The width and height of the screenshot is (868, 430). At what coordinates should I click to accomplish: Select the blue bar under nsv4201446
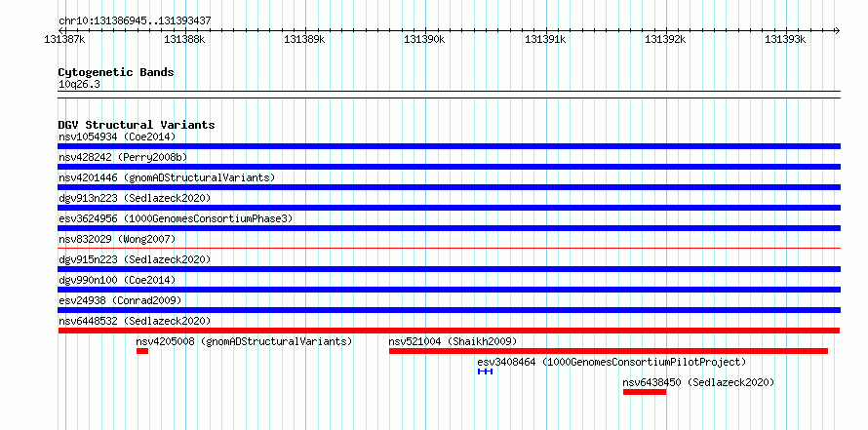click(x=449, y=187)
